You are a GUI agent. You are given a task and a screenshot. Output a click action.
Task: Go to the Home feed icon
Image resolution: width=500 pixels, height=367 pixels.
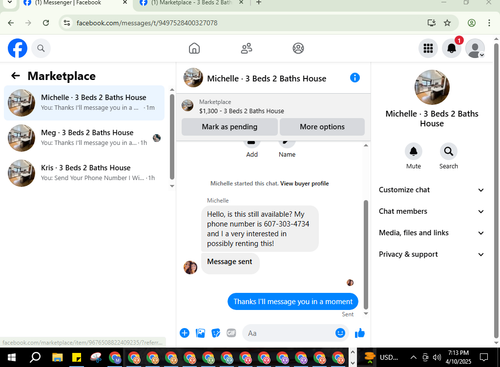click(194, 48)
